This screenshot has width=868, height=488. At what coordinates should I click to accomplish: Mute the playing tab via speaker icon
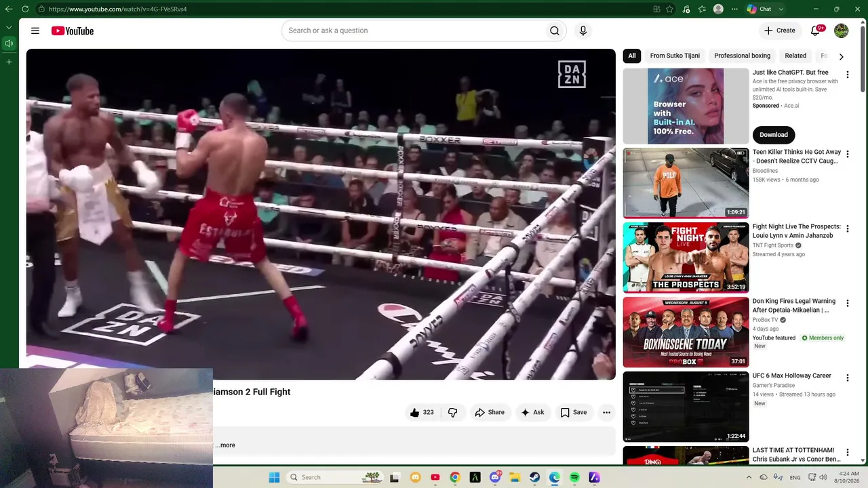pos(9,43)
